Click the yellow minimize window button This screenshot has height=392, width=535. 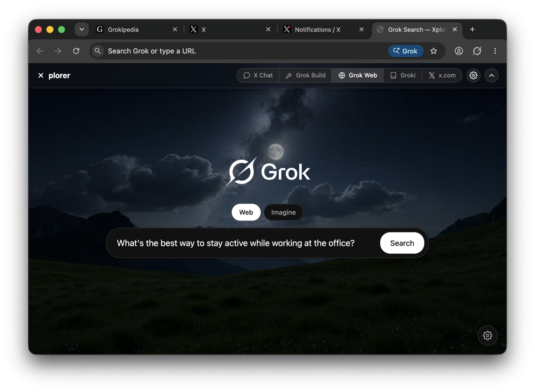tap(50, 30)
